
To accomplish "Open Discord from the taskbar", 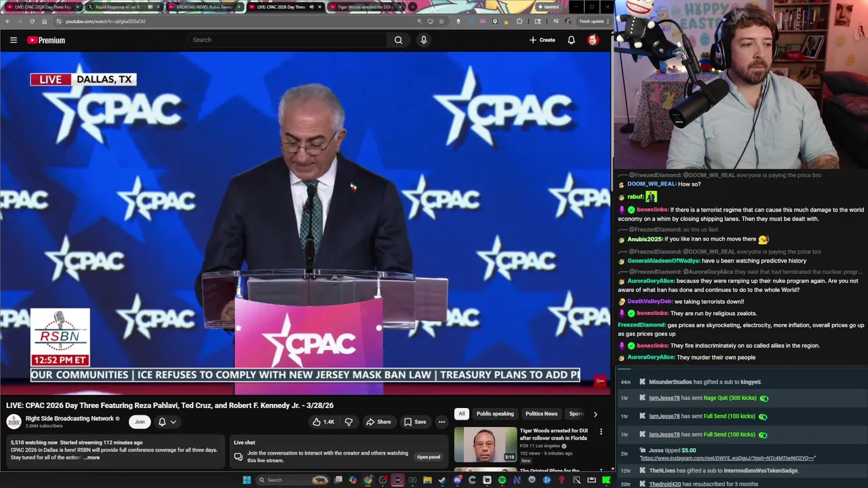I will 458,480.
